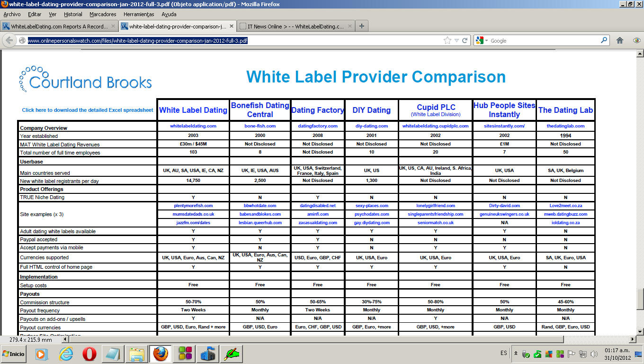This screenshot has width=644, height=364.
Task: Open the thedatinglab.com link
Action: (x=565, y=126)
